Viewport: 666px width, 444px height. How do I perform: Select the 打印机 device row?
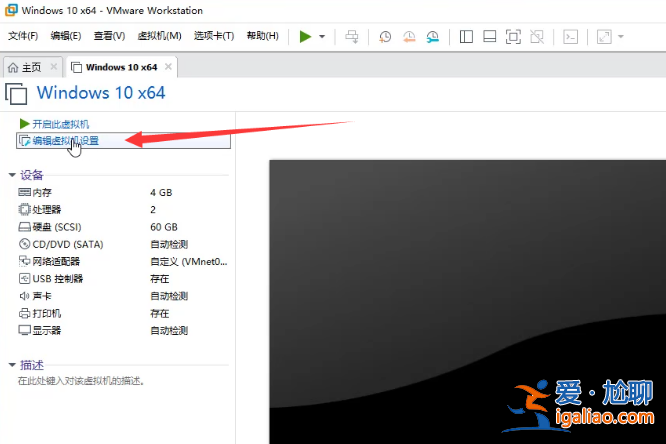click(123, 314)
